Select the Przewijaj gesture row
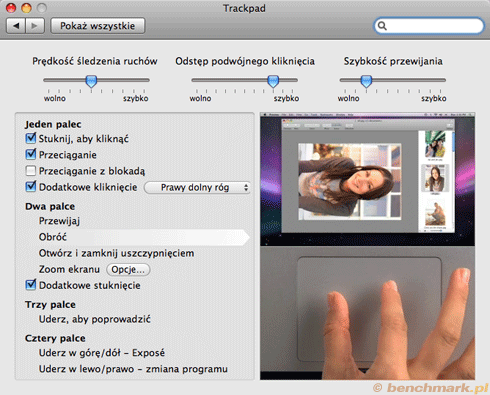This screenshot has height=395, width=490. click(x=59, y=221)
